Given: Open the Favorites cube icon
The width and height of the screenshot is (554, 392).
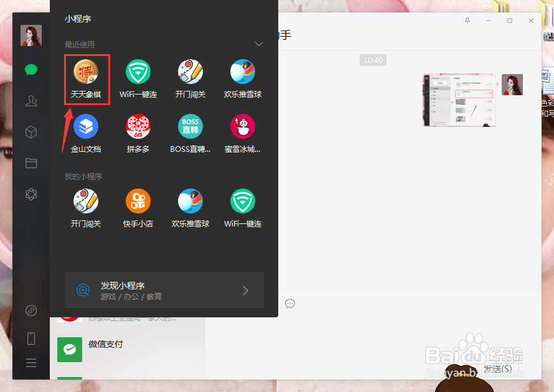Looking at the screenshot, I should tap(31, 132).
